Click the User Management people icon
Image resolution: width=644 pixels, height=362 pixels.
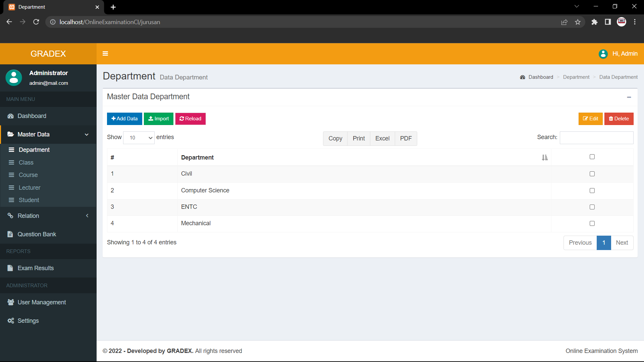tap(10, 302)
